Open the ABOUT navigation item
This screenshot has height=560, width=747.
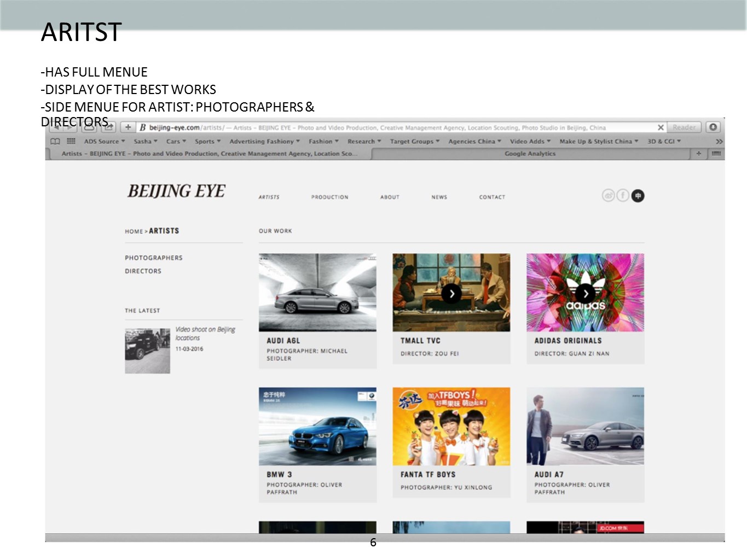pos(390,197)
